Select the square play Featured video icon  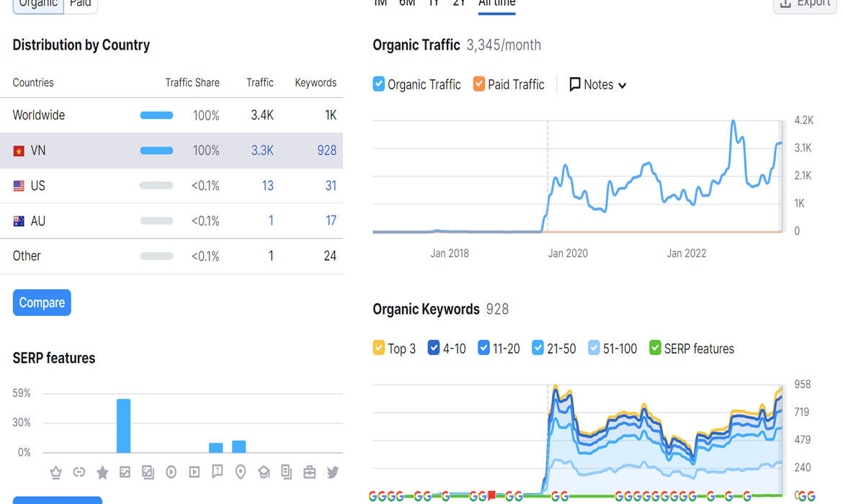(x=194, y=472)
